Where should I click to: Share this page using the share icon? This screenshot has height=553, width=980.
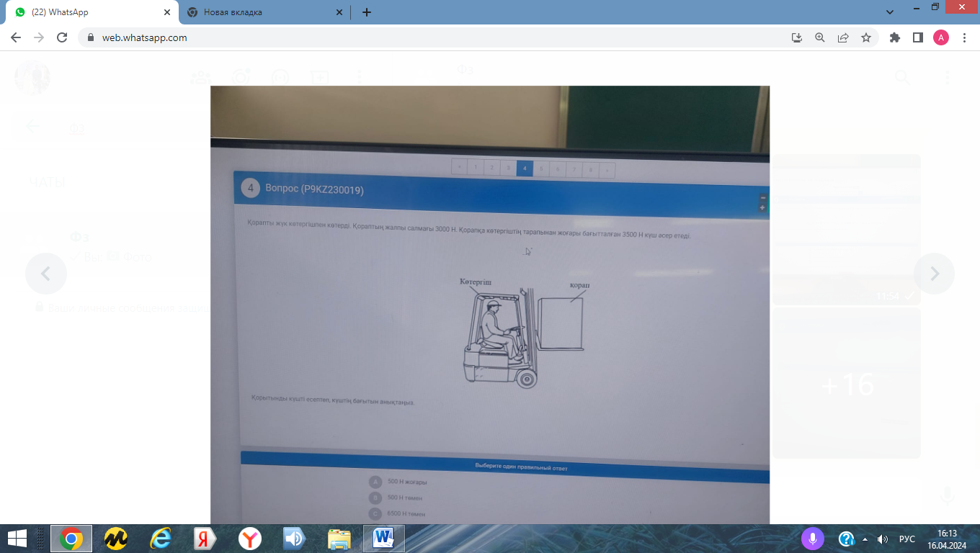[842, 37]
